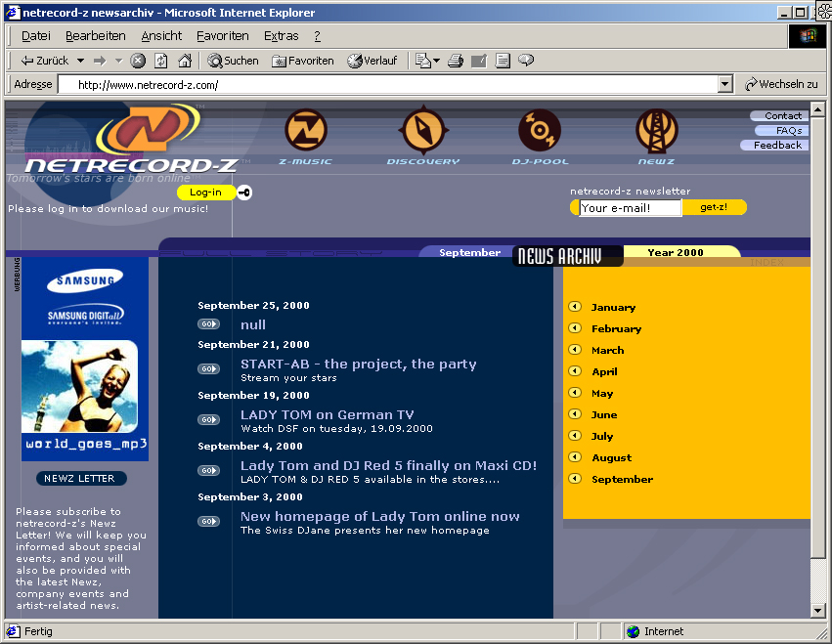Print the page with the Print icon
Viewport: 832px width, 644px height.
pos(456,61)
